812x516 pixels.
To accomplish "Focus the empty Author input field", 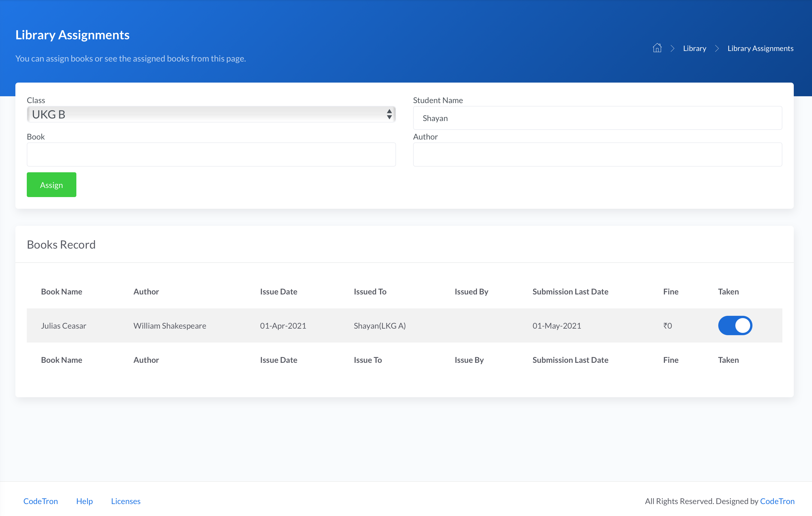I will click(x=597, y=154).
